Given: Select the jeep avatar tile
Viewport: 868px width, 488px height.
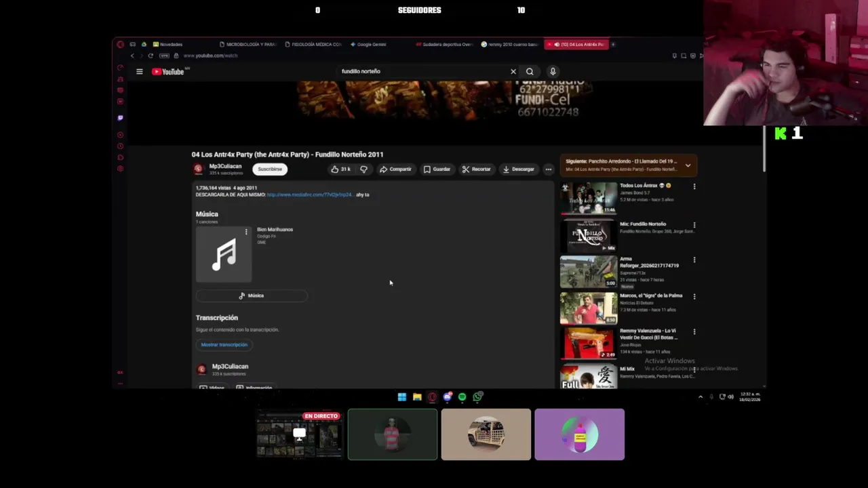Looking at the screenshot, I should (x=486, y=434).
